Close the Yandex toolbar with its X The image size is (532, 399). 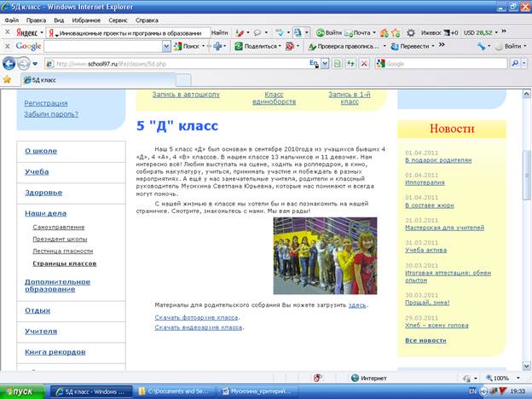pyautogui.click(x=7, y=32)
